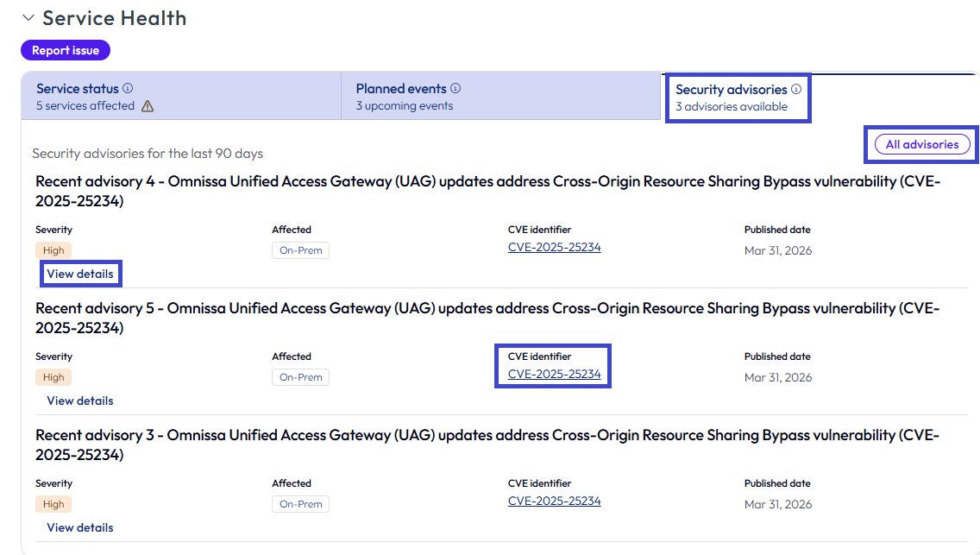Switch to the Service status tab
Screen dimensions: 980x555
(181, 96)
